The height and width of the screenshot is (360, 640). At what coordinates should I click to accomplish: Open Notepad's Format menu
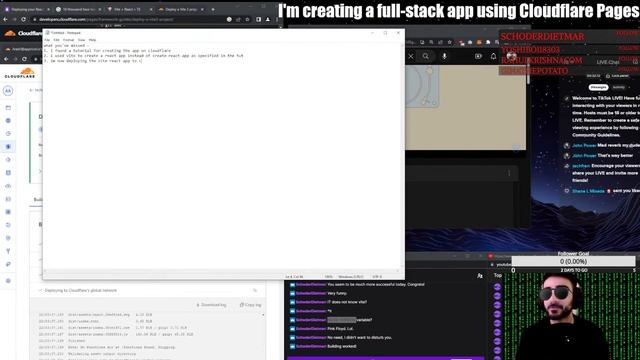[x=69, y=40]
